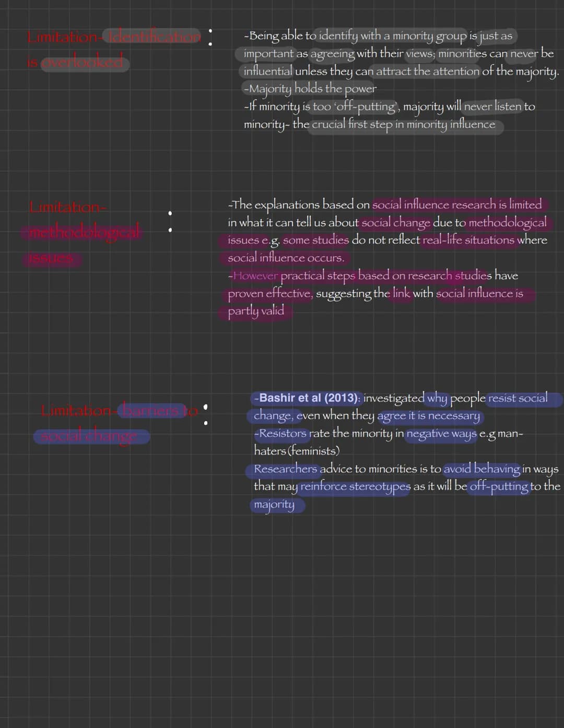Select the pink word 'However'
Image resolution: width=564 pixels, height=728 pixels.
click(x=255, y=275)
